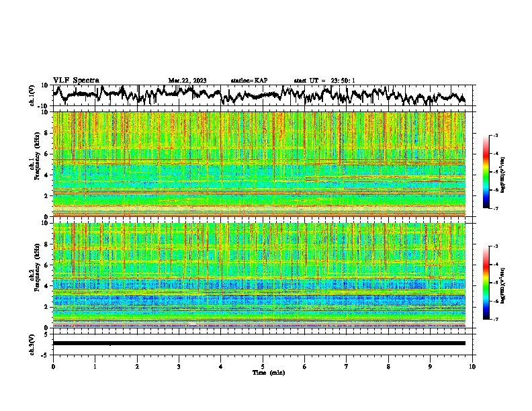Click the ch.2 PSD color scale bar
The image size is (532, 411).
486,283
